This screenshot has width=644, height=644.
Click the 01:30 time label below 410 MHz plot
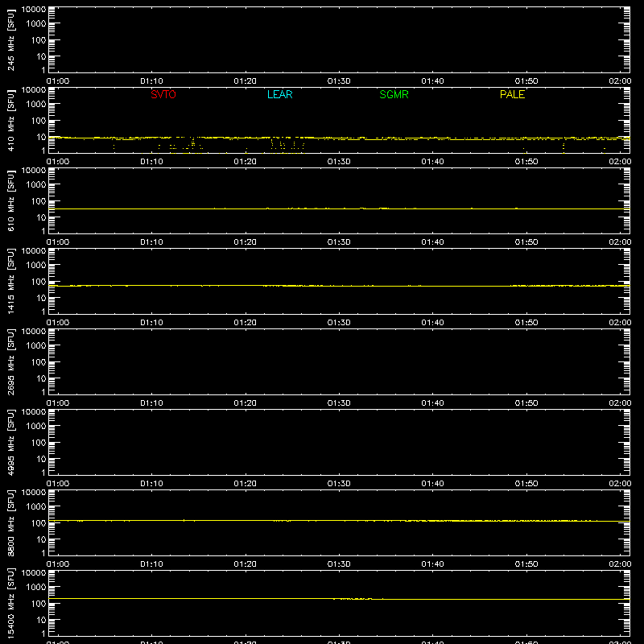339,162
